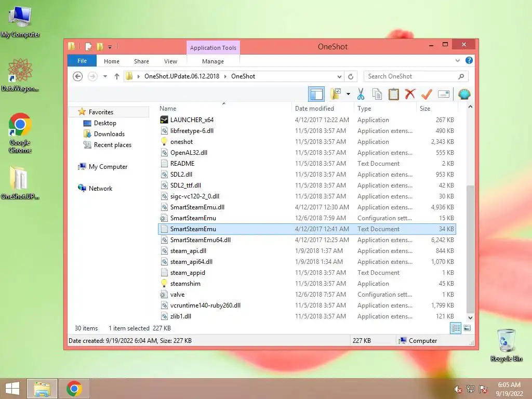Open Recent places in navigation pane

113,145
